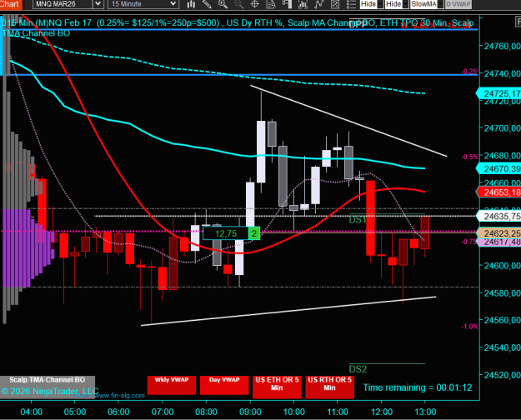
Task: Click the 11:00 time axis label
Action: coord(338,412)
